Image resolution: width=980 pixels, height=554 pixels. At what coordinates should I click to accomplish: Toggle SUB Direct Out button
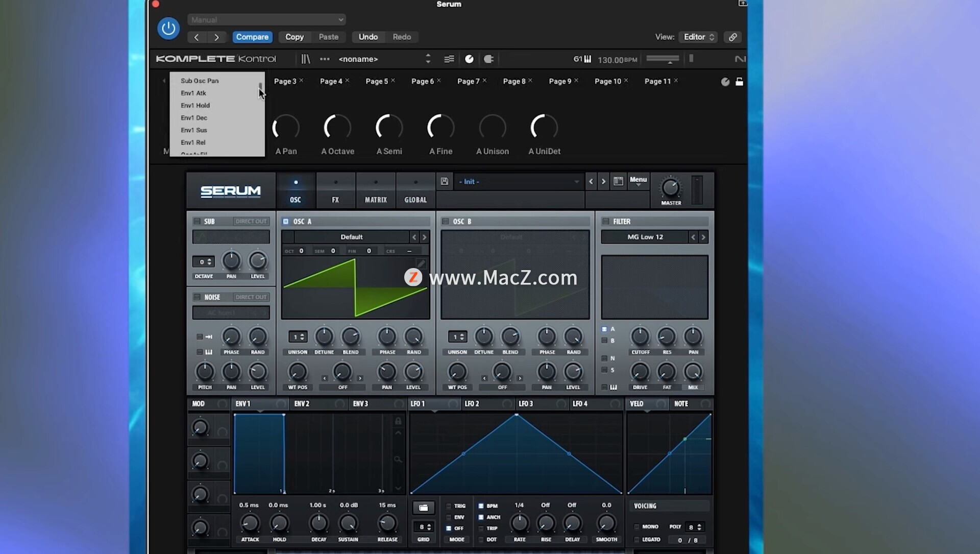[x=251, y=222]
